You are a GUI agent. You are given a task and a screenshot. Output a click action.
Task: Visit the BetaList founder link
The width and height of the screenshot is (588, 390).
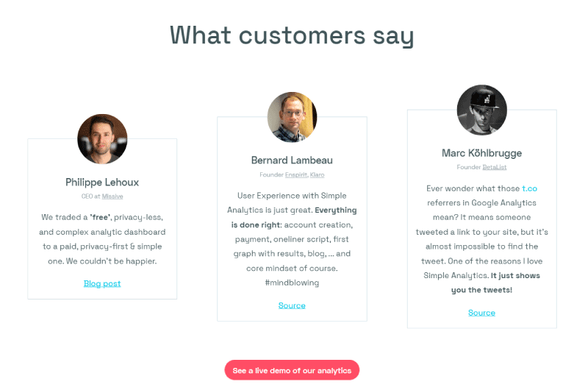[494, 167]
